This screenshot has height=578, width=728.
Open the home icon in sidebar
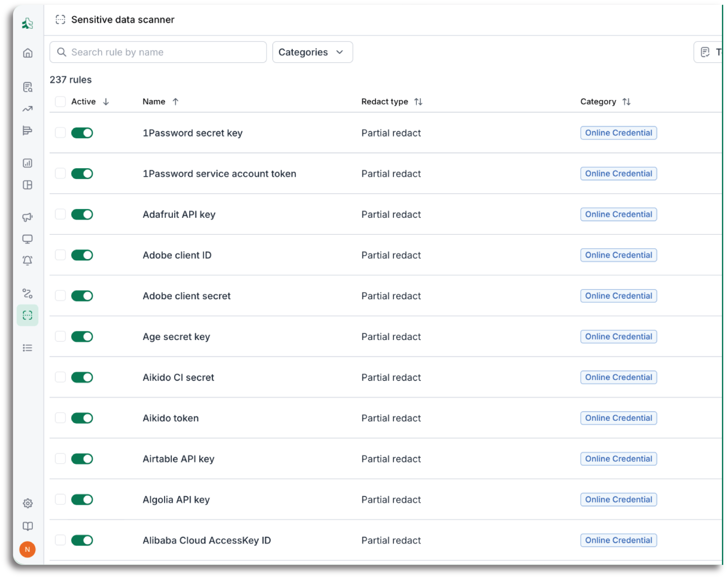click(28, 53)
